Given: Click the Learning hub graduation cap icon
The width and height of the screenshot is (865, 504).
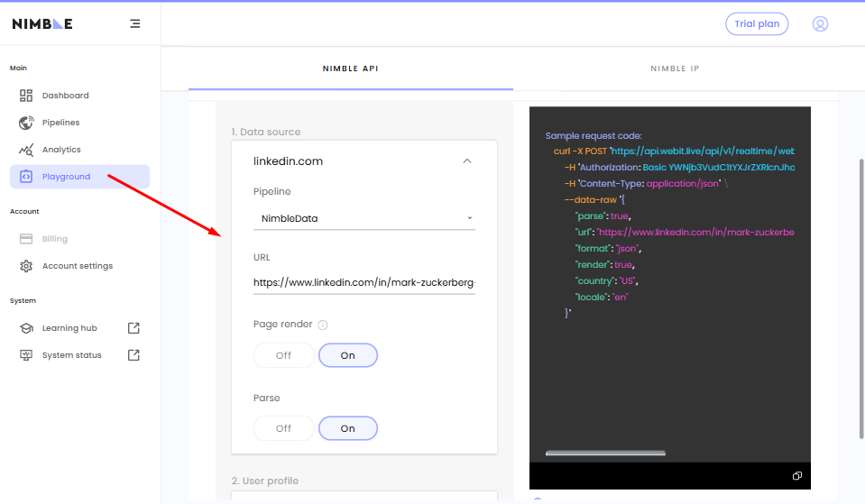Looking at the screenshot, I should (26, 328).
